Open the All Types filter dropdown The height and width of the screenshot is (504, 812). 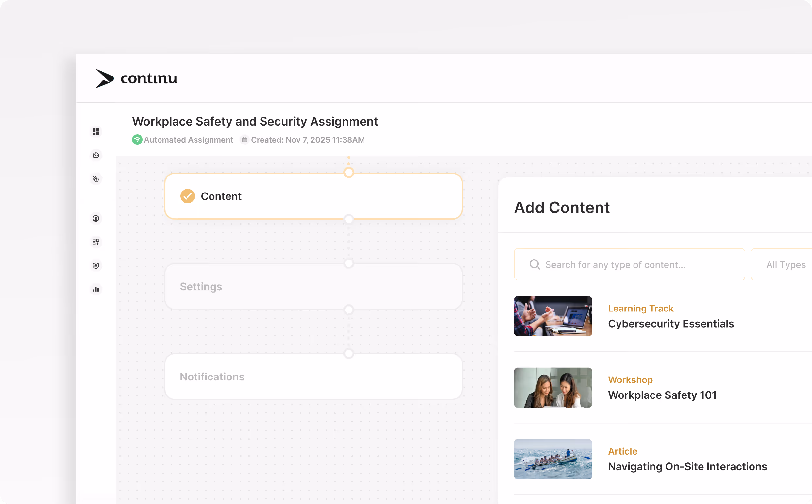coord(781,265)
